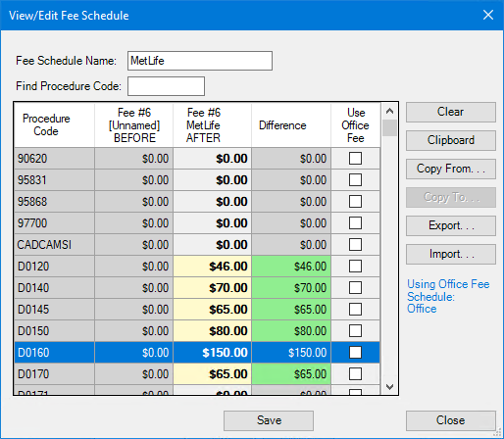Save the fee schedule
Viewport: 504px width, 439px height.
click(269, 420)
